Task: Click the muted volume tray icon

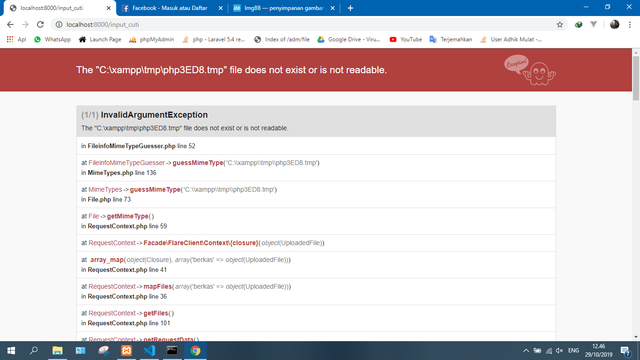Action: coord(559,351)
